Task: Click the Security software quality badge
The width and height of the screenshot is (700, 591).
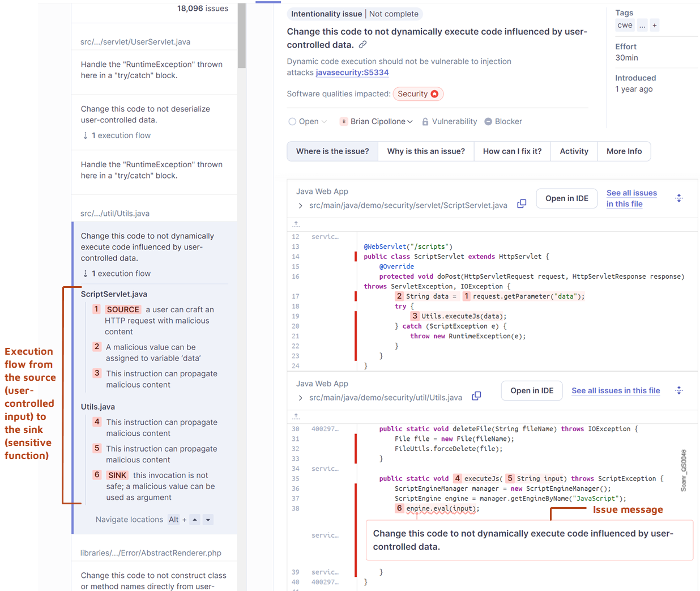Action: tap(418, 93)
